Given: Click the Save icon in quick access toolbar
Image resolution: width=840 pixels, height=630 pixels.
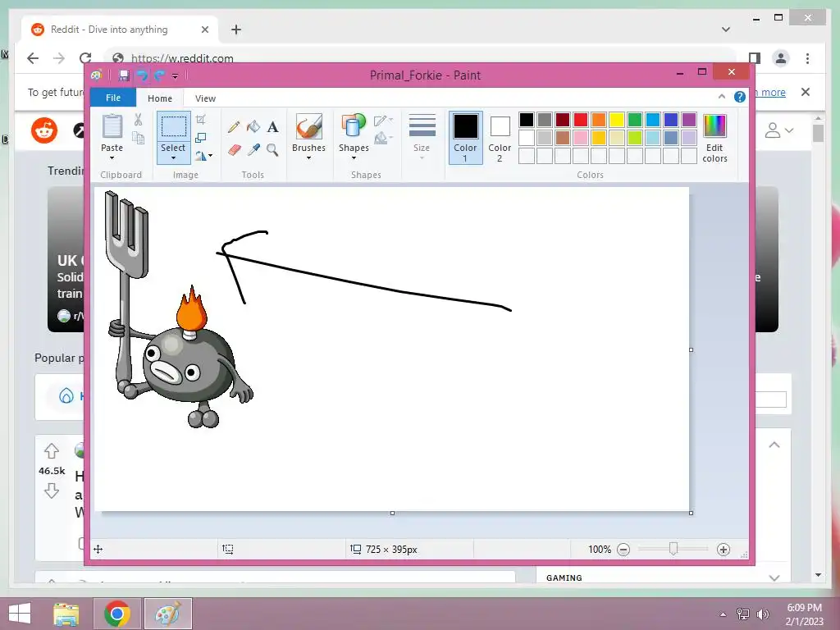Looking at the screenshot, I should pos(124,75).
